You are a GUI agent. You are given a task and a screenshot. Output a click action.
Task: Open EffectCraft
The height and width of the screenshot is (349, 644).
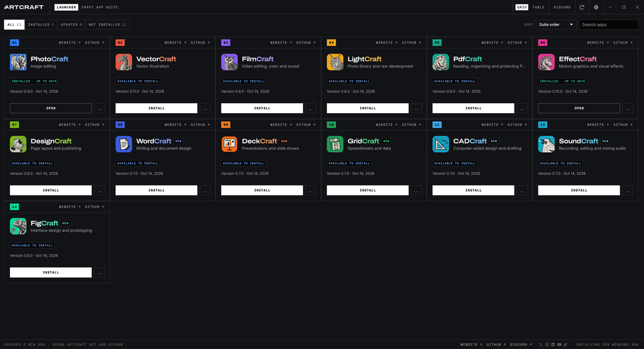click(x=579, y=108)
